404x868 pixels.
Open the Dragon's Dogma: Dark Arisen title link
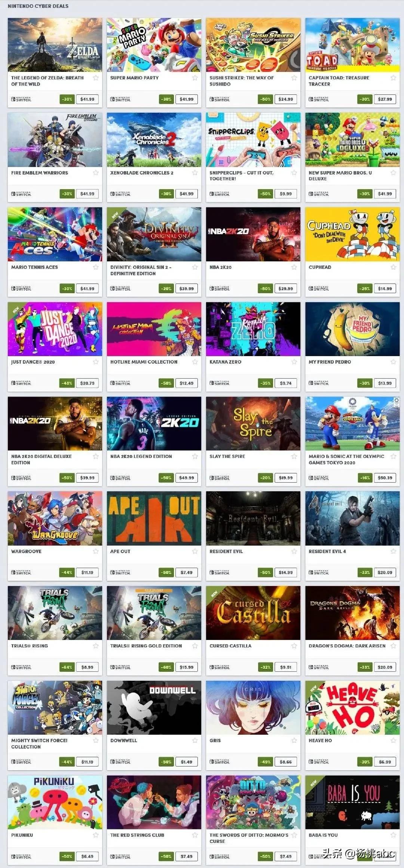[x=347, y=646]
